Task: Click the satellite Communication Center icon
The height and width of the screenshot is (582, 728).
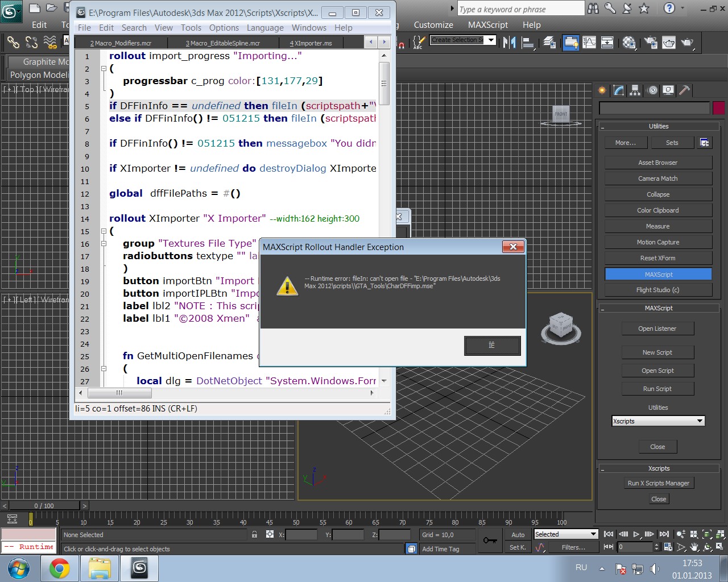Action: click(x=627, y=8)
